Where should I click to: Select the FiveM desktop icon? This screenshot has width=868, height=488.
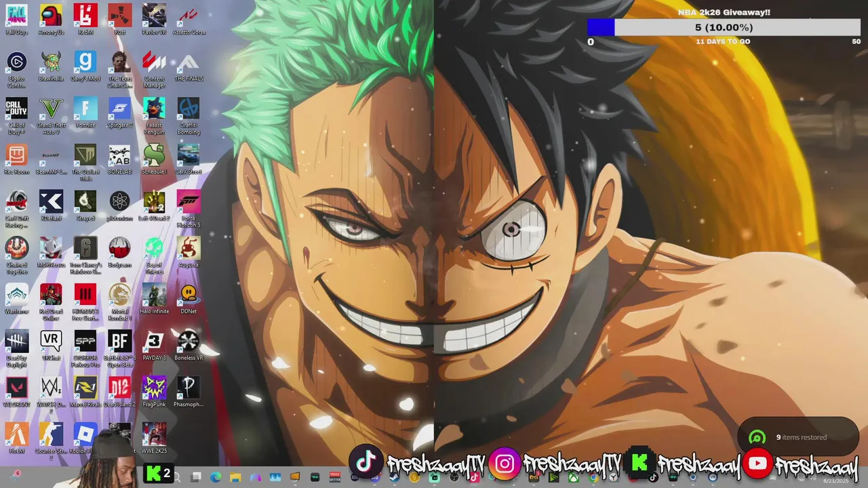16,438
